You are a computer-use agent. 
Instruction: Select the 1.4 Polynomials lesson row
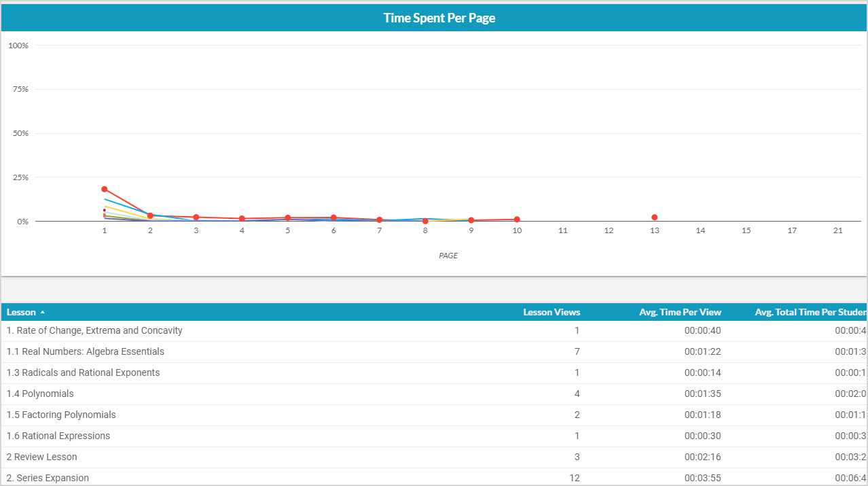point(40,394)
